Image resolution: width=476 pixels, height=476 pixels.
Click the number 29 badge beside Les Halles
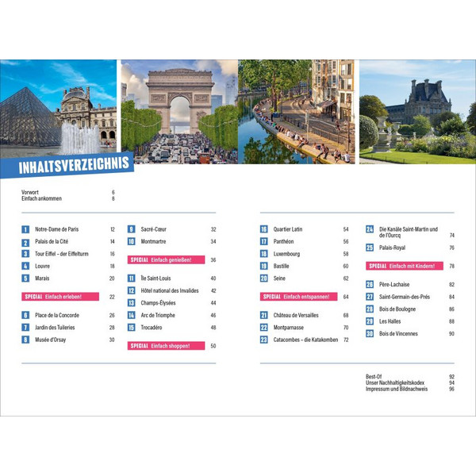pos(370,321)
